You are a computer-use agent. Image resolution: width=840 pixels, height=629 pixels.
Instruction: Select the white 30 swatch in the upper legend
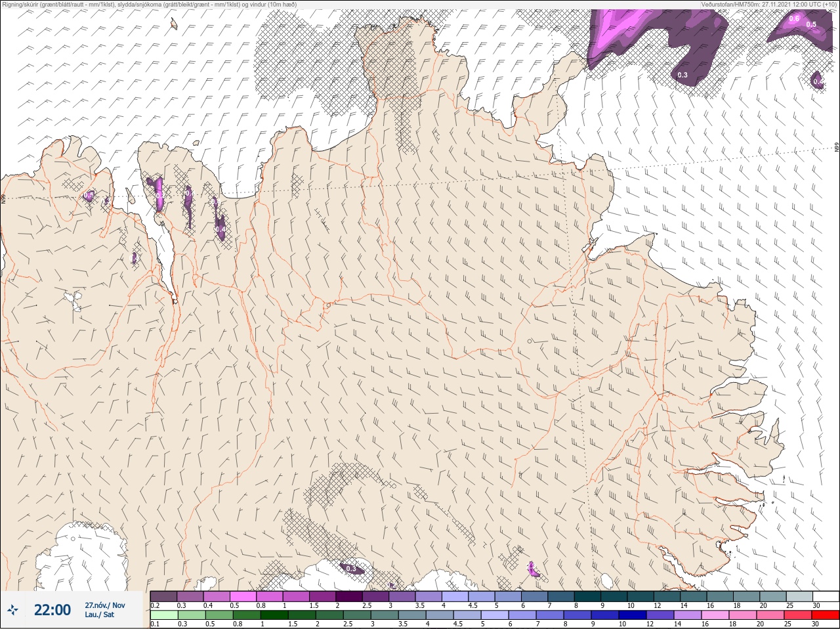point(825,596)
